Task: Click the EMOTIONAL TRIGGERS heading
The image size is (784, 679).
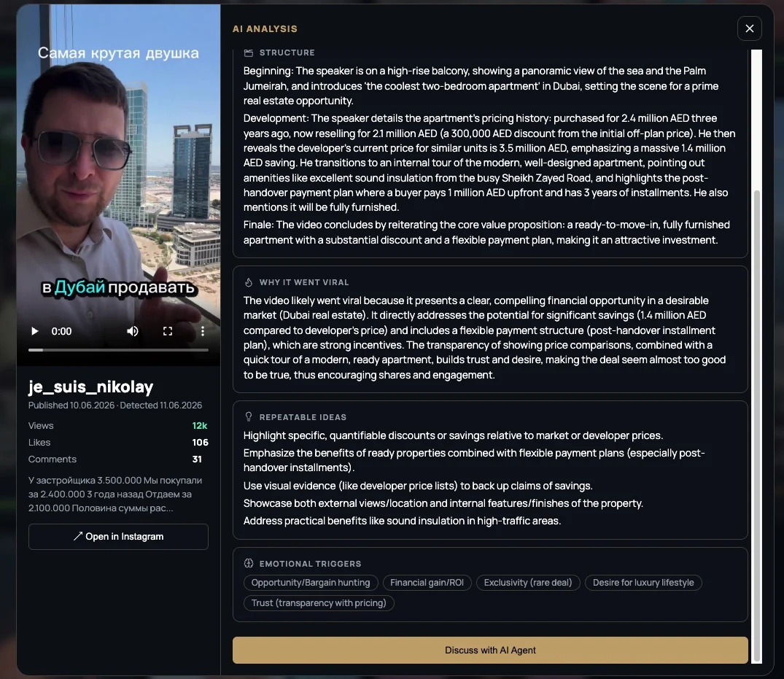Action: (x=310, y=564)
